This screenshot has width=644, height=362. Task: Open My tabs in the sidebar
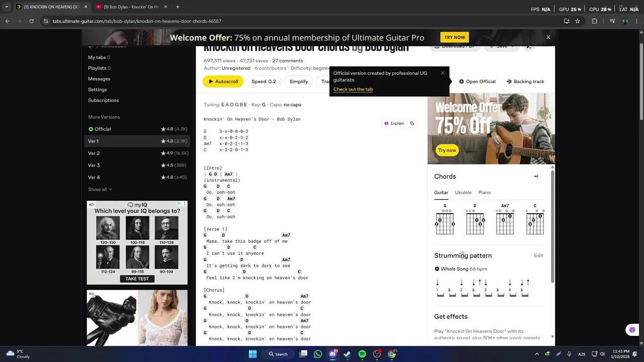[99, 57]
